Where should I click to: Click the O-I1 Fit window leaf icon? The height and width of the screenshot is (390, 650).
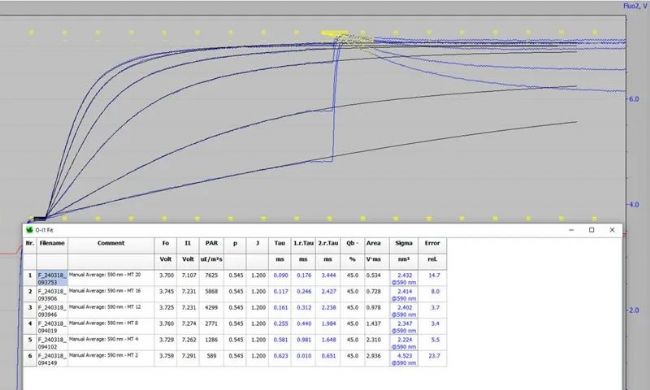pos(29,230)
